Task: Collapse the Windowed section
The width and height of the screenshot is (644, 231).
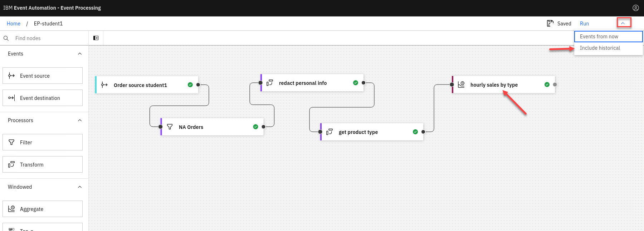Action: (80, 187)
